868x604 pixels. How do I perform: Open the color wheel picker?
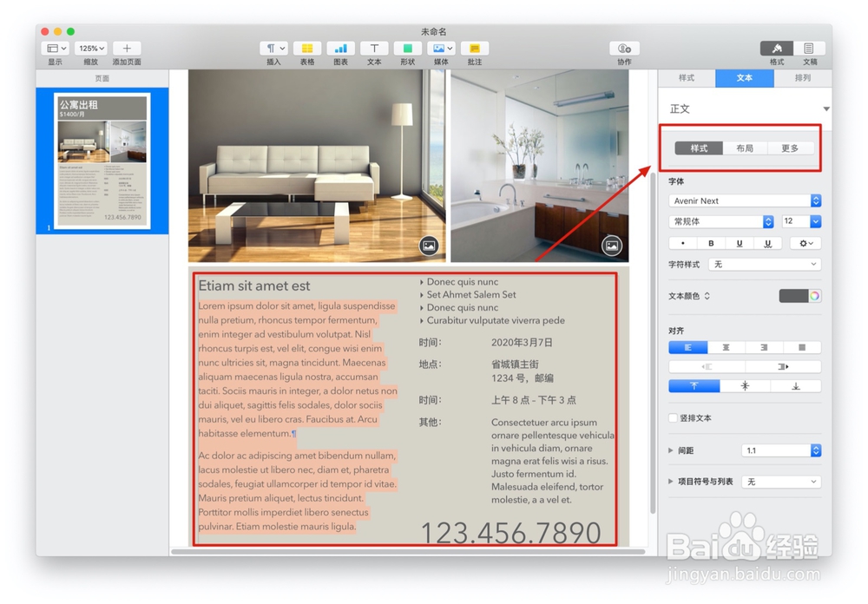[x=814, y=296]
